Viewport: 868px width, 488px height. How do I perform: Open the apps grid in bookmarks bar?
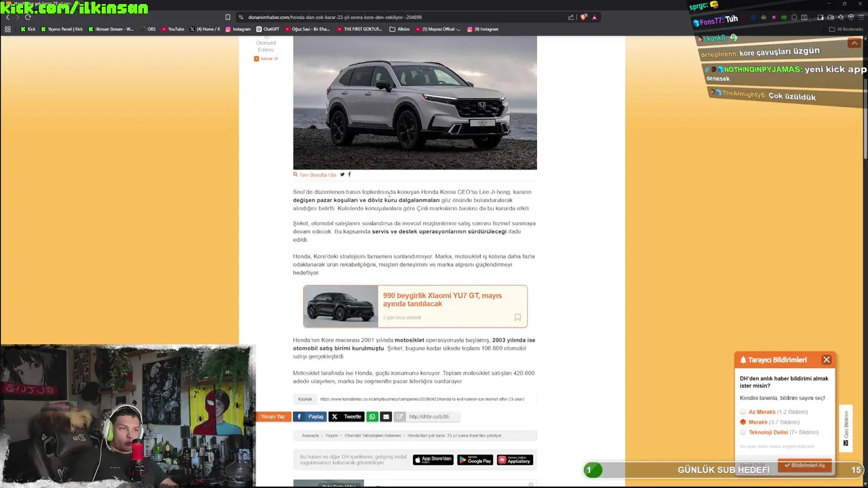pyautogui.click(x=7, y=29)
